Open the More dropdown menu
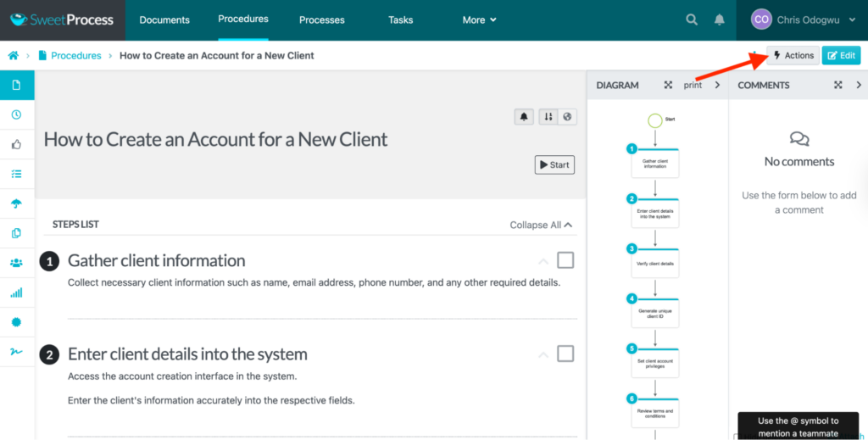 (479, 20)
